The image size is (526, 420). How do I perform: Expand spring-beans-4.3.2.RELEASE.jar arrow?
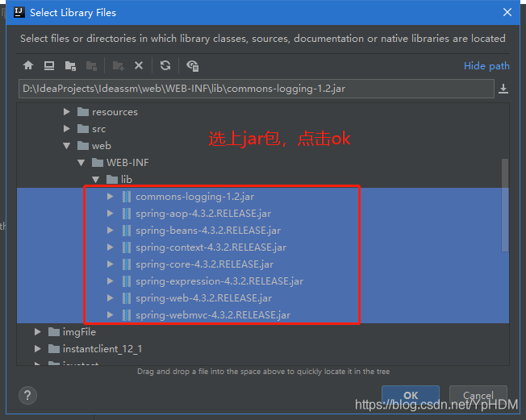pos(110,231)
